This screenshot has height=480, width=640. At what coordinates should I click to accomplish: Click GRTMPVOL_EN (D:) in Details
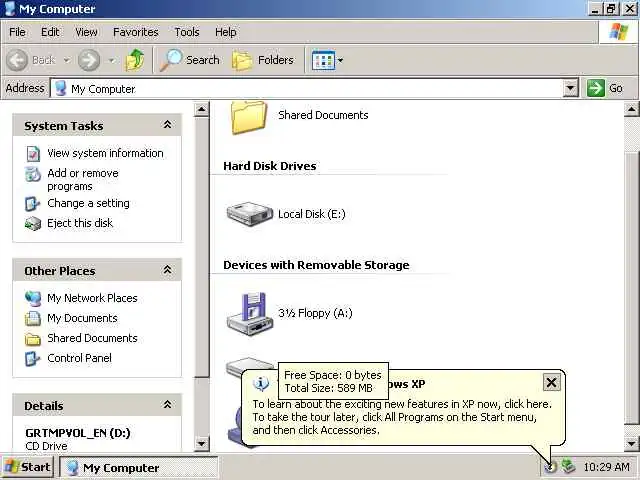click(x=78, y=433)
